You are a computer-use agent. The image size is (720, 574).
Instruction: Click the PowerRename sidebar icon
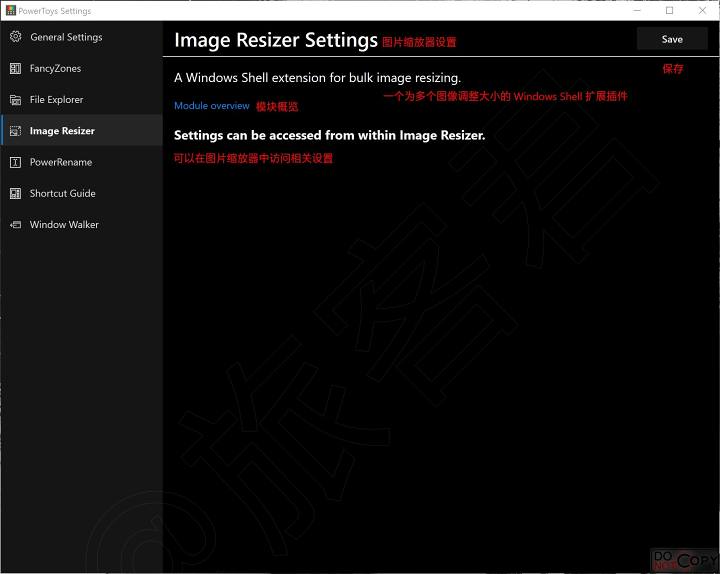tap(15, 162)
